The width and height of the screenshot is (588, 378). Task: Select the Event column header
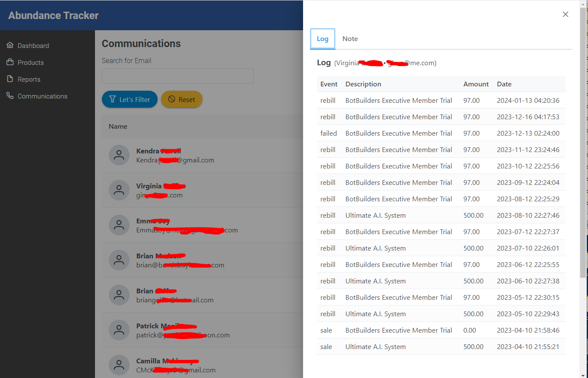[x=329, y=84]
